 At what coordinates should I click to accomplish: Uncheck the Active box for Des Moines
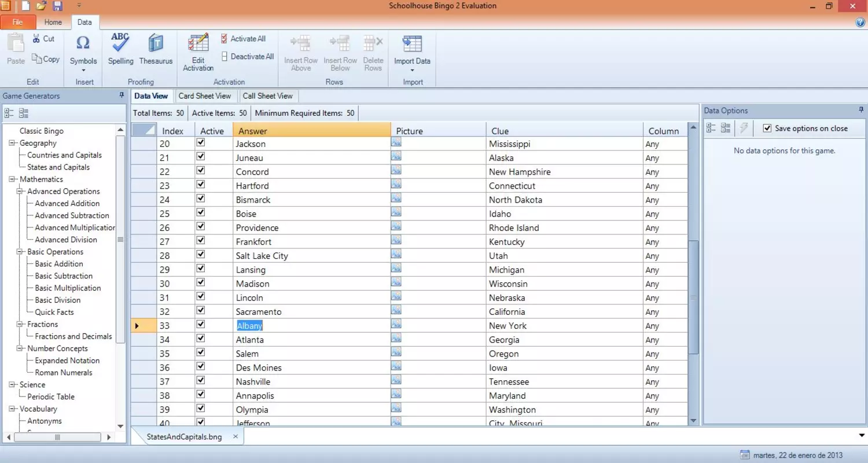(201, 366)
